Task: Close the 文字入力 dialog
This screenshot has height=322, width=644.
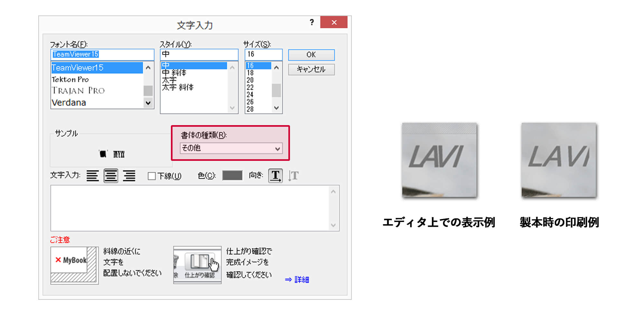Action: (x=334, y=22)
